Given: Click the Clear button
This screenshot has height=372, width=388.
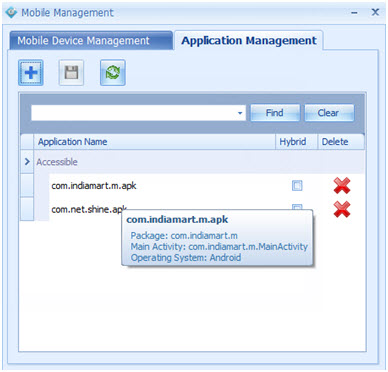Looking at the screenshot, I should click(329, 113).
